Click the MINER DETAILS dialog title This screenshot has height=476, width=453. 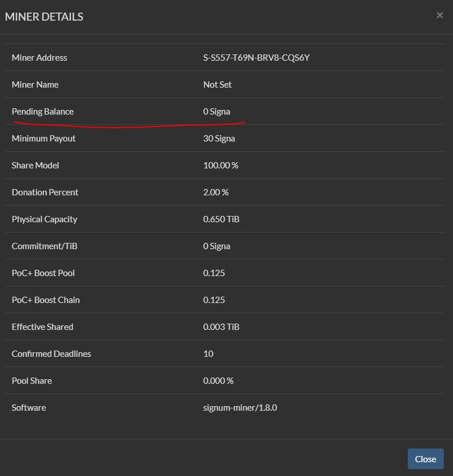point(44,17)
